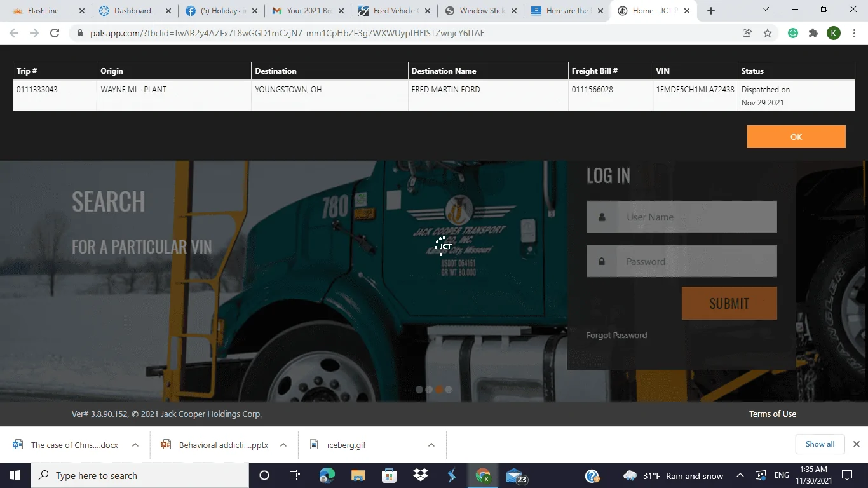Click the SUBMIT login button
This screenshot has width=868, height=488.
click(x=729, y=303)
